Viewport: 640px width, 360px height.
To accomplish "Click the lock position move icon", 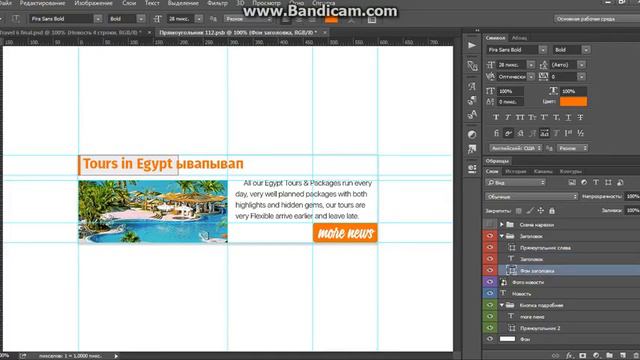I will click(x=540, y=211).
